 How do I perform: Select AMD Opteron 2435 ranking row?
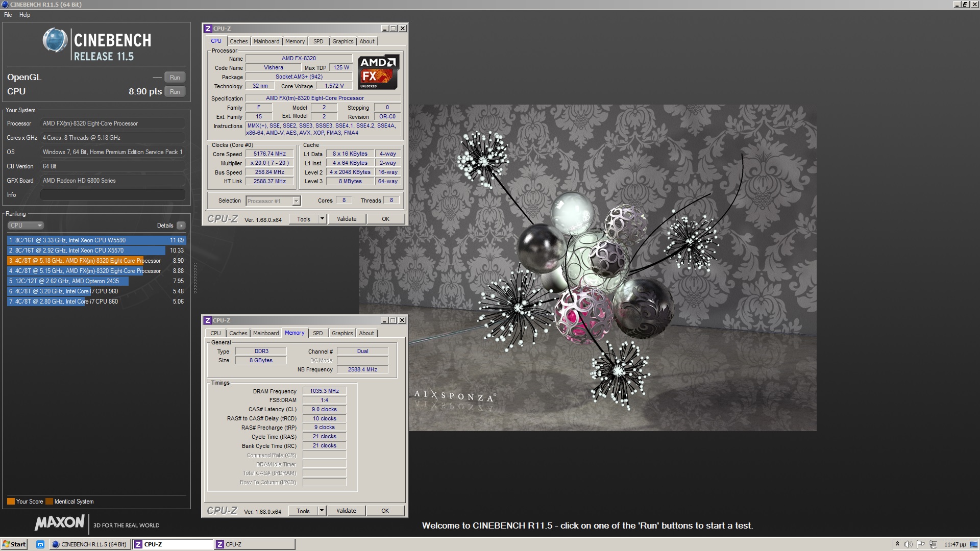[x=96, y=281]
